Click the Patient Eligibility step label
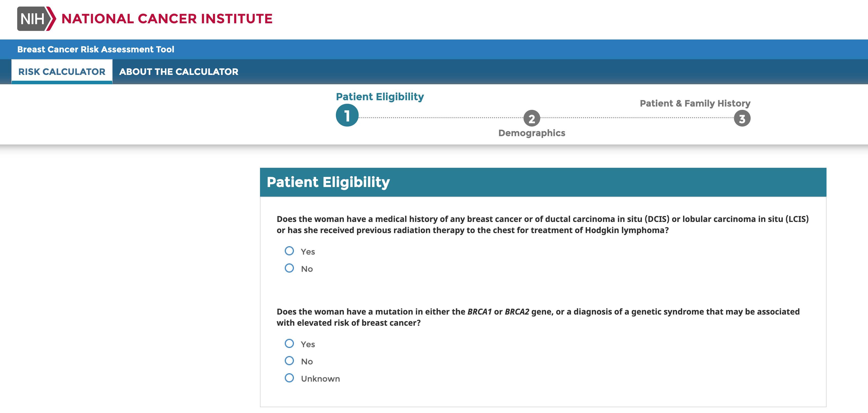Image resolution: width=868 pixels, height=413 pixels. (380, 97)
